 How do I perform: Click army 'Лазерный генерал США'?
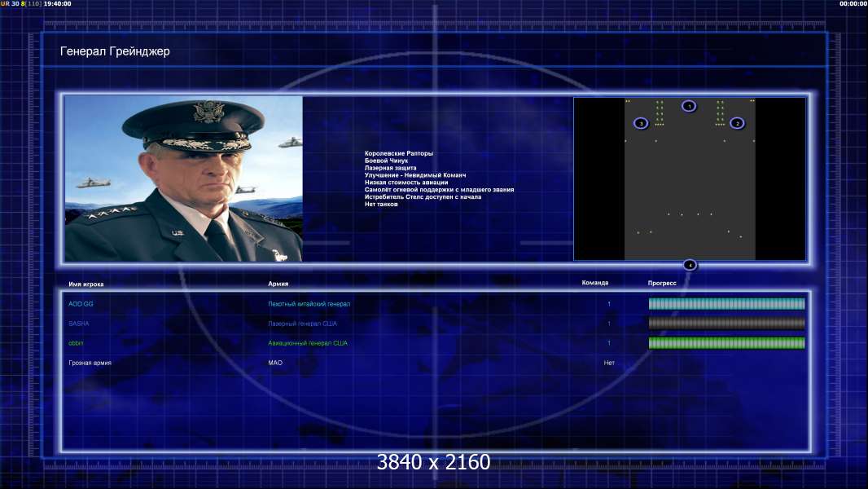pos(302,324)
